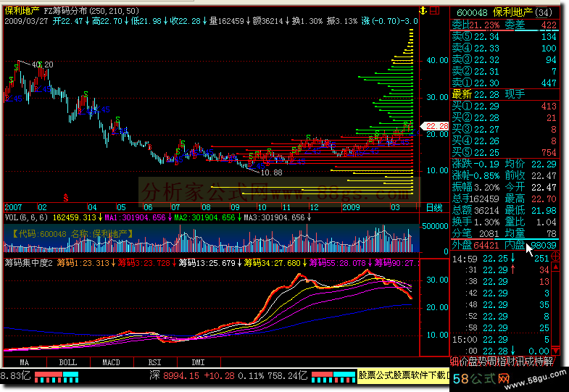Click the MA1:301904.656 value in the volume header
Screen dimensions: 569x392
point(137,217)
